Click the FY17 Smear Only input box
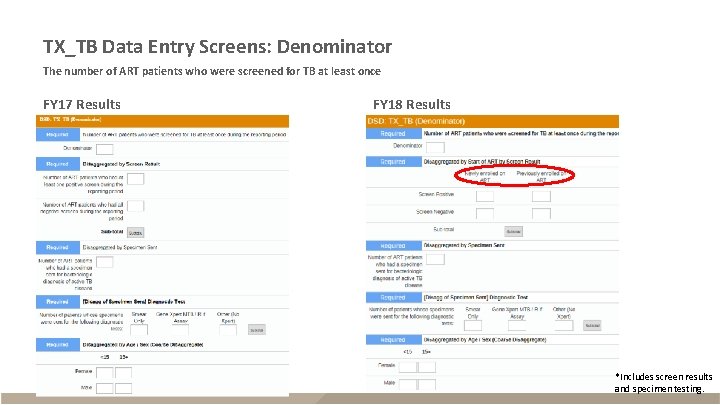The width and height of the screenshot is (720, 405). (x=139, y=330)
